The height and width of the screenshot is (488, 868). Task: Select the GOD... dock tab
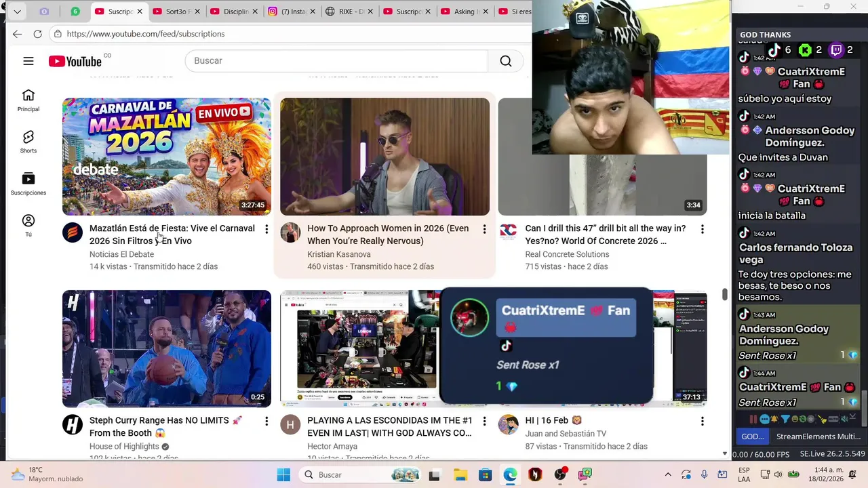[x=753, y=436]
